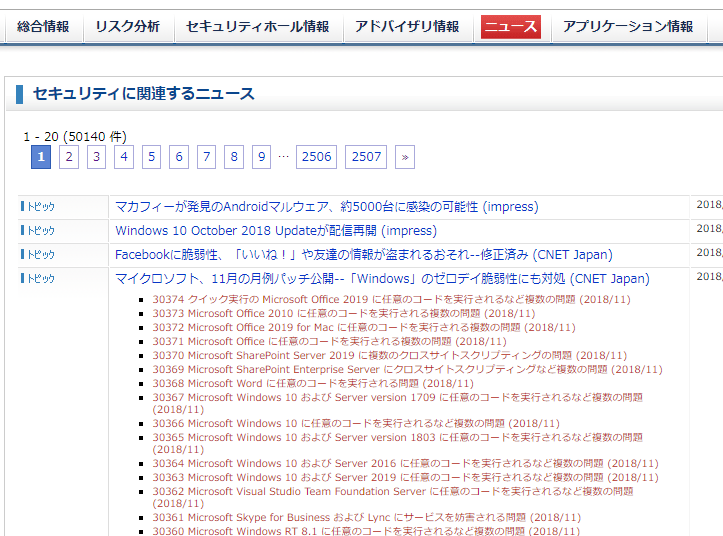The width and height of the screenshot is (723, 536).
Task: Open Microsoft November patch article (CNET Japan)
Action: point(382,279)
